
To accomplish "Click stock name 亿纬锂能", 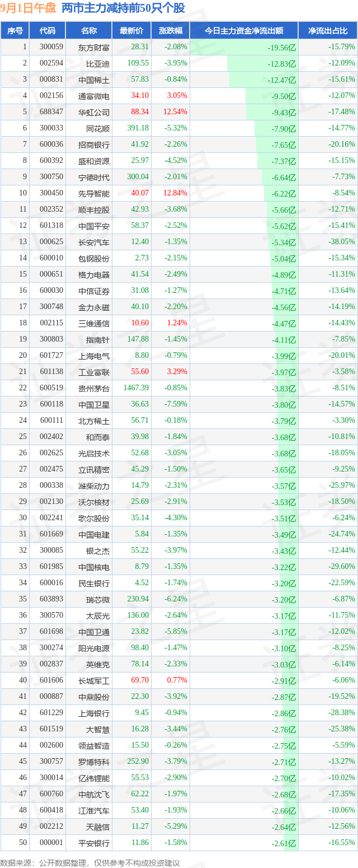I will point(95,778).
